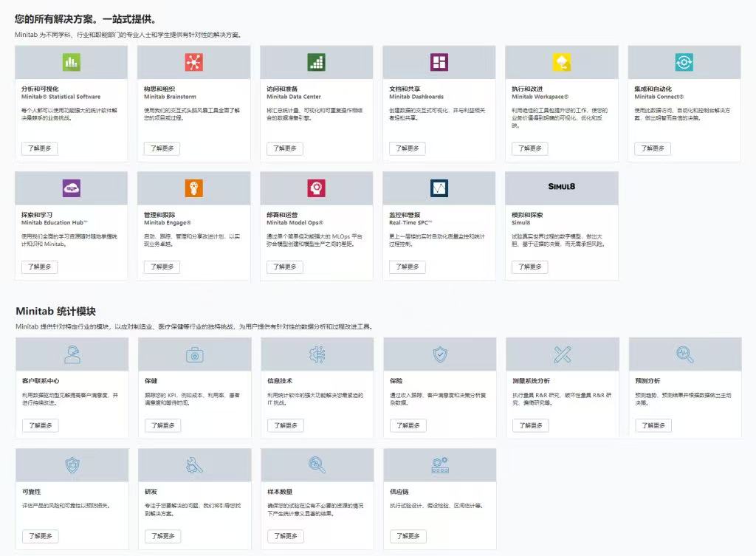756x556 pixels.
Task: Open the 样本数量 card title
Action: point(279,492)
